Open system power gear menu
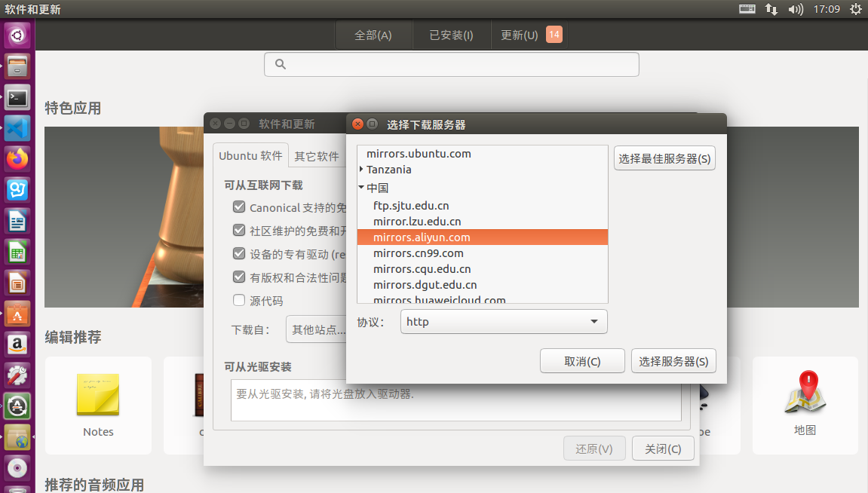 coord(855,9)
